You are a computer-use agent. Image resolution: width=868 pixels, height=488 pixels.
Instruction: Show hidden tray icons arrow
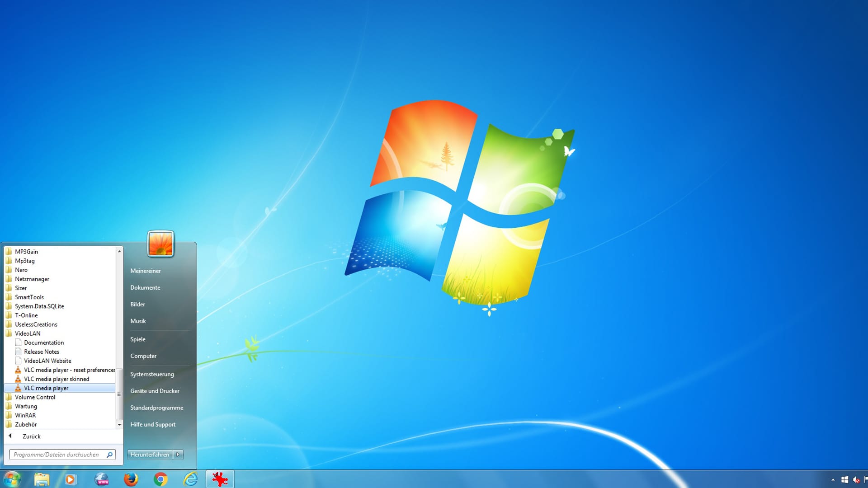tap(833, 480)
